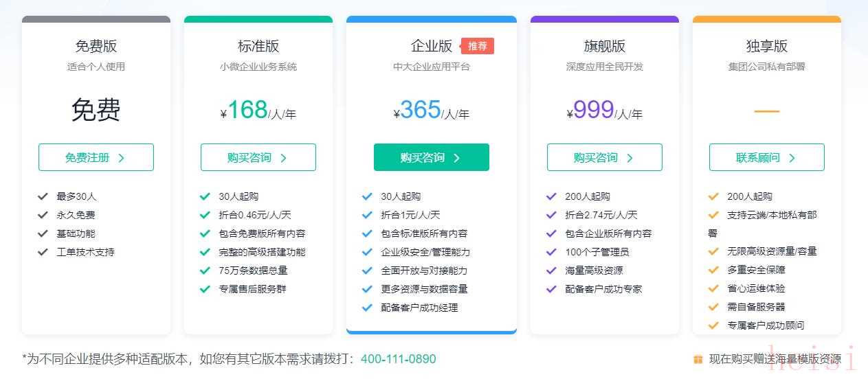868x379 pixels.
Task: Click the chevron in 联系顾问 button
Action: pos(792,158)
